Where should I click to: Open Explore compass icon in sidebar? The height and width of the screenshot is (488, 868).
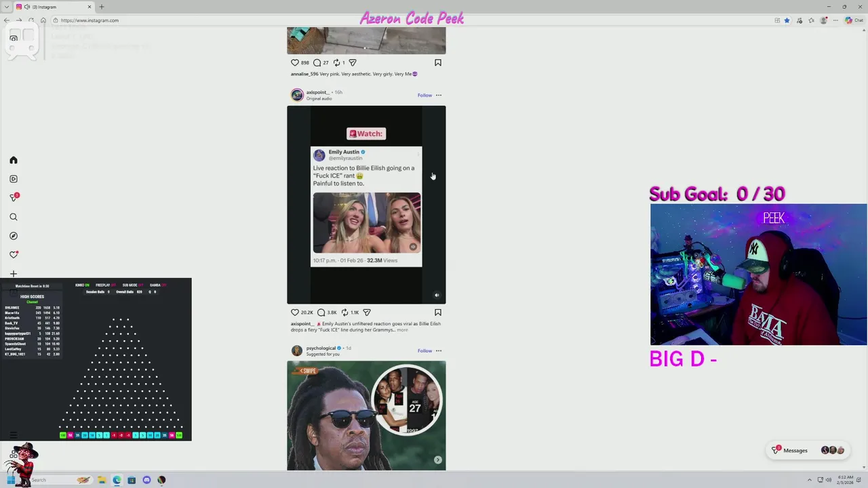click(13, 236)
